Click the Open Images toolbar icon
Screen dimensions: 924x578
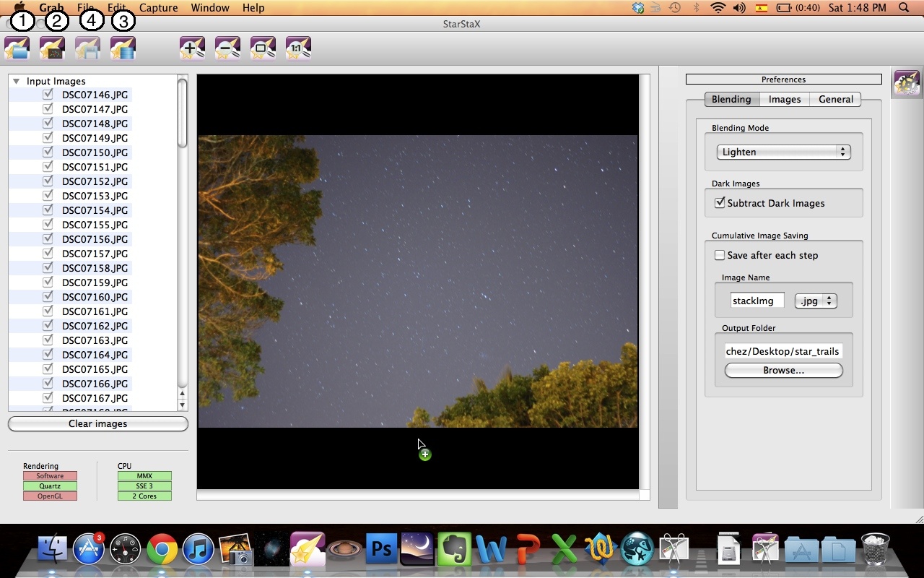point(17,49)
